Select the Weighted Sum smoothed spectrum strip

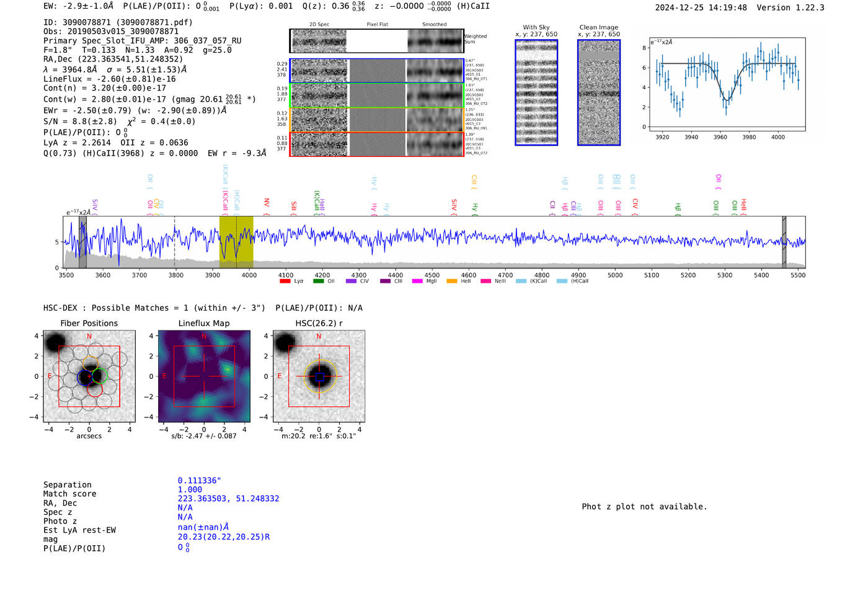coord(435,41)
